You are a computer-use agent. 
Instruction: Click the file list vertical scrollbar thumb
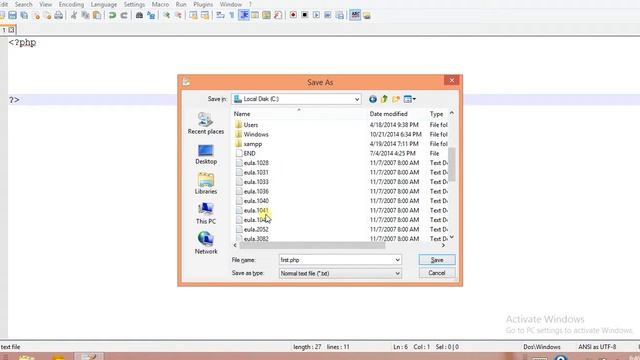tap(452, 164)
